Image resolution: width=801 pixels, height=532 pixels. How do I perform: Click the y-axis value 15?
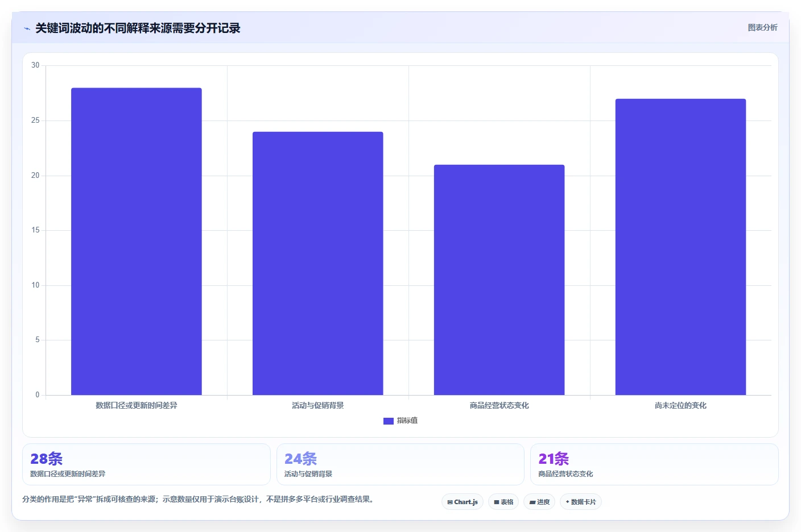coord(35,230)
